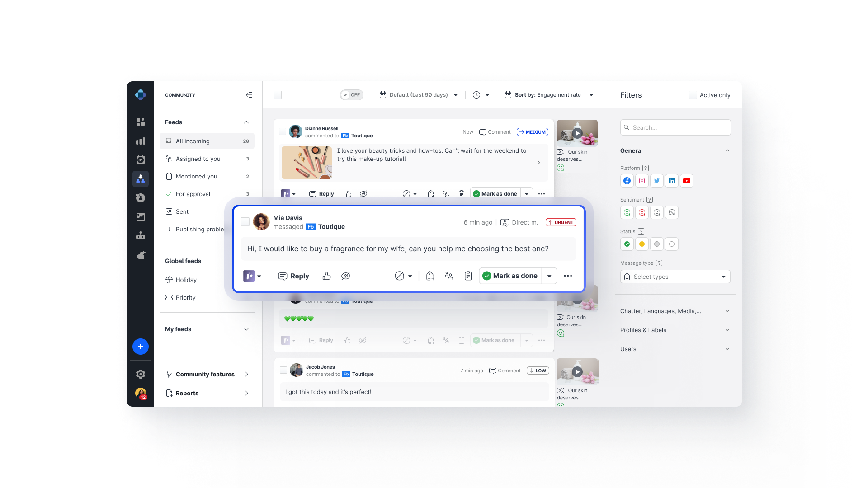Viewport: 868px width, 488px height.
Task: Mark Dianne Russell comment as done
Action: [495, 194]
